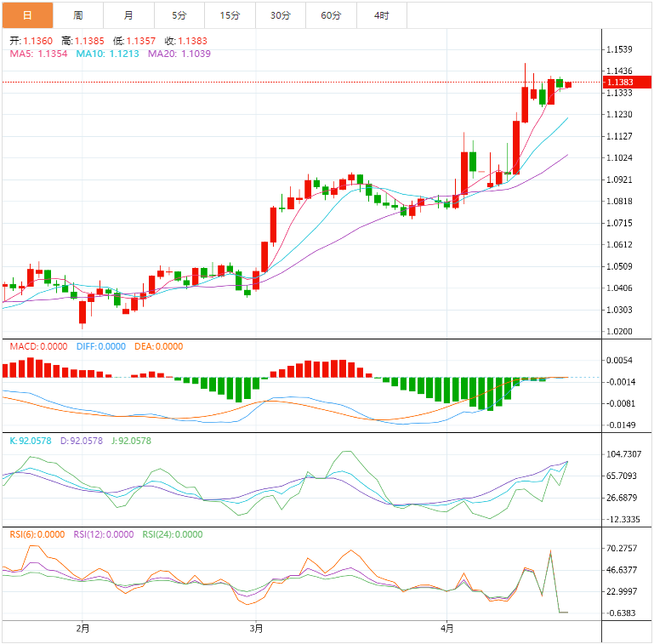Click the 3月 date axis marker

(257, 629)
